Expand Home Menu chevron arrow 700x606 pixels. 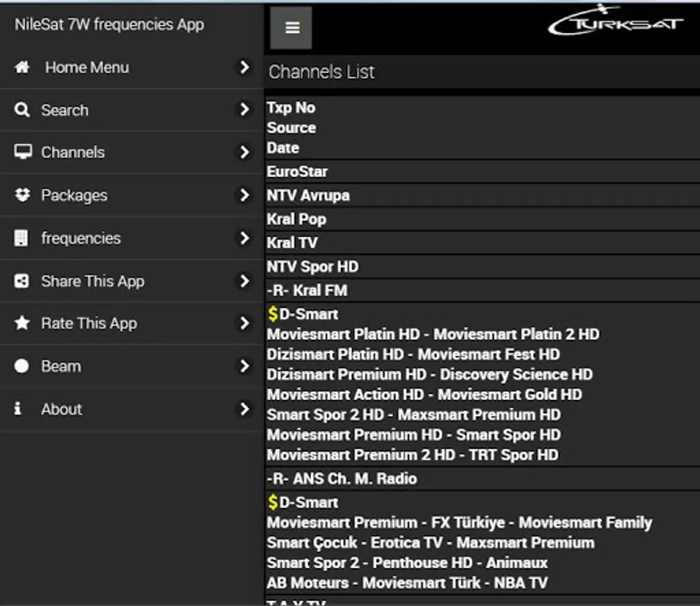click(244, 67)
